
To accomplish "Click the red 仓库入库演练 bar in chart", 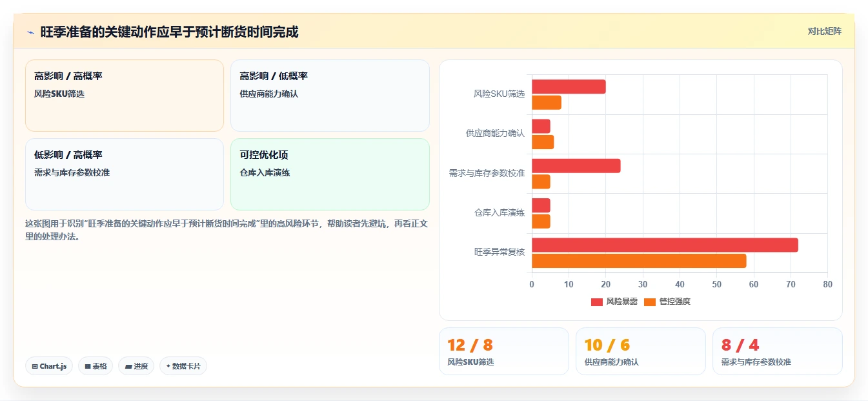I will 541,205.
